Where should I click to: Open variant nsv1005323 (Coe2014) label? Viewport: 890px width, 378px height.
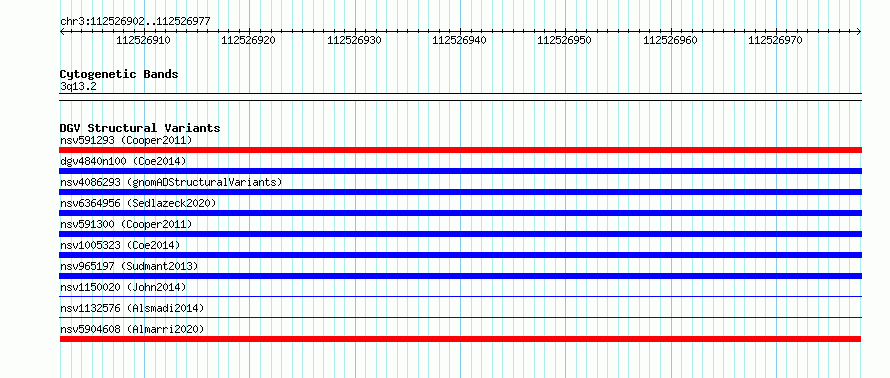pos(120,245)
